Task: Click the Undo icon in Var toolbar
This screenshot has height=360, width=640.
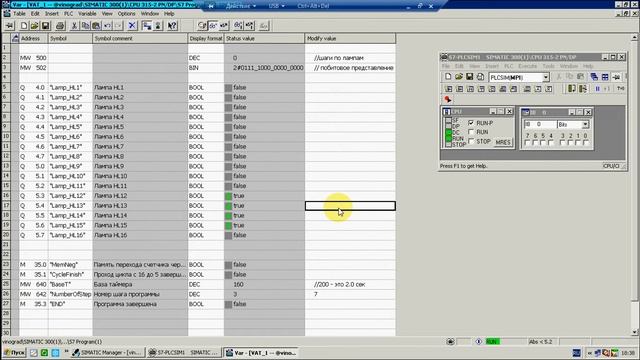Action: (x=107, y=26)
